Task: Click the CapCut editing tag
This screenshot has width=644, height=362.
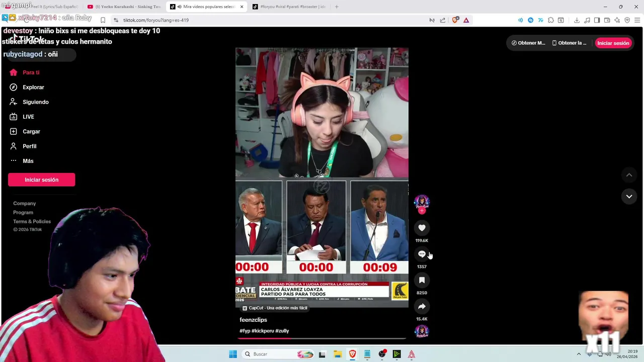Action: [x=275, y=308]
